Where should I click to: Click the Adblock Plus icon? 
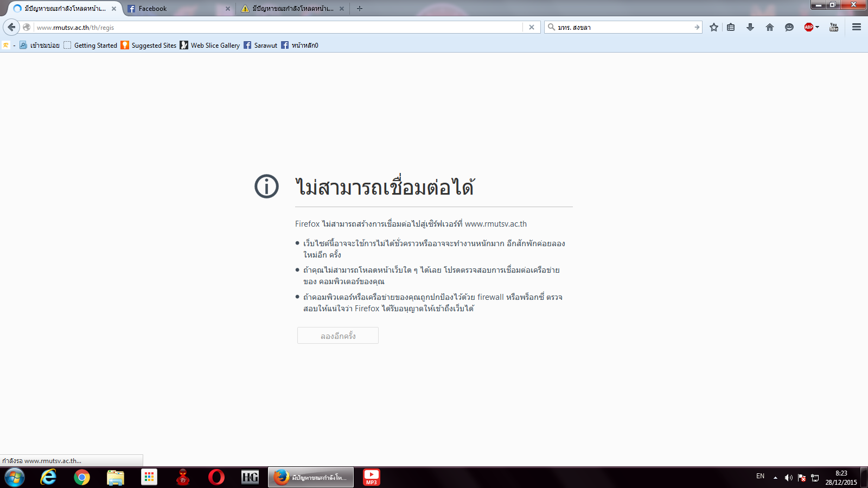[x=809, y=27]
